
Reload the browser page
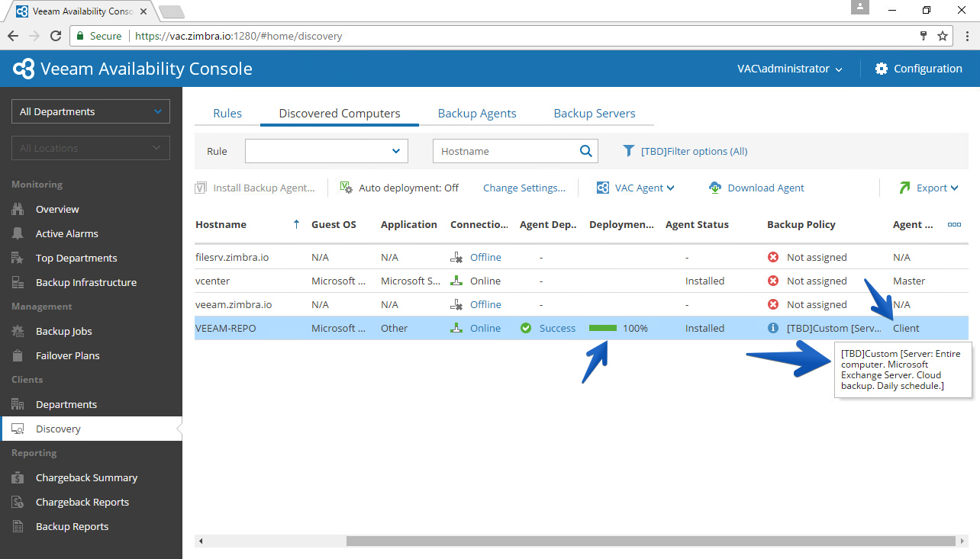coord(56,36)
